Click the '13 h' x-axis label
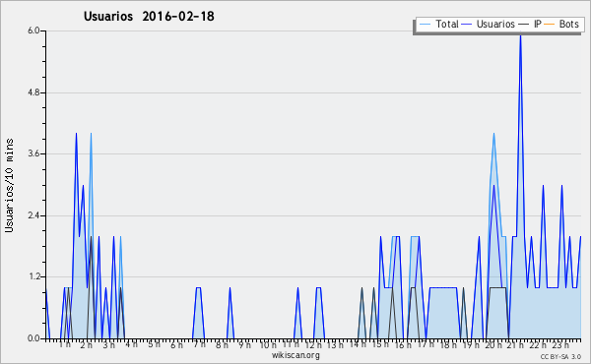Viewport: 591px width, 364px height. pos(335,345)
